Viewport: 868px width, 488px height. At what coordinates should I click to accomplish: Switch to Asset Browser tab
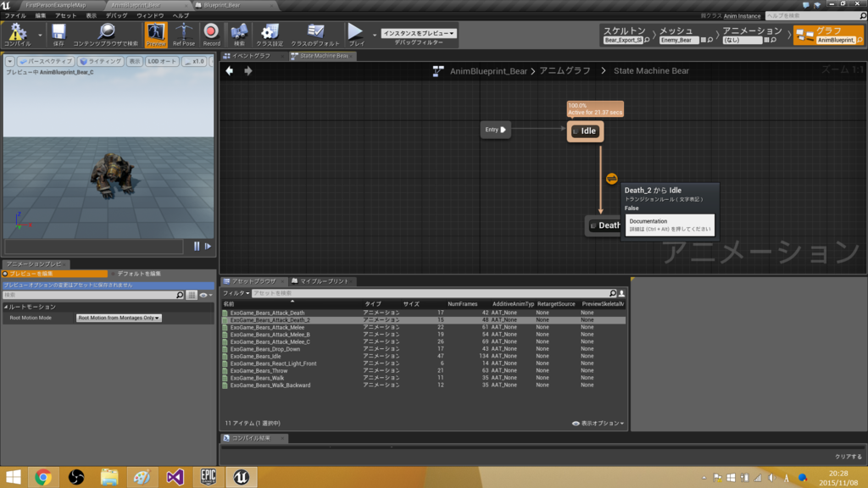pyautogui.click(x=253, y=281)
